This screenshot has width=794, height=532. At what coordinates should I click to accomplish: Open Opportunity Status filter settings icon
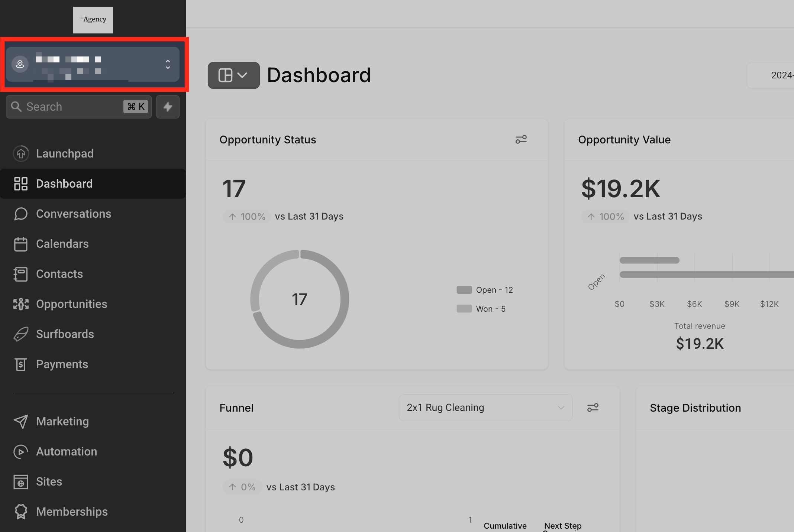[x=521, y=139]
